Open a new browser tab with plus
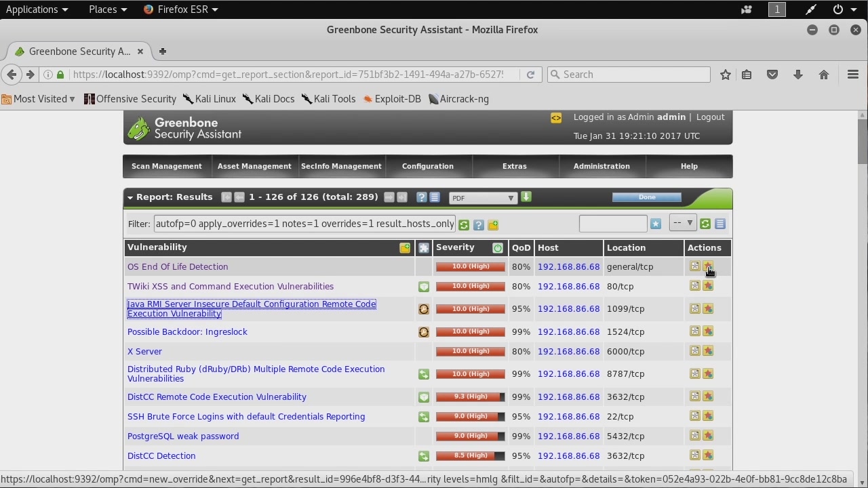Viewport: 868px width, 488px height. click(x=162, y=52)
